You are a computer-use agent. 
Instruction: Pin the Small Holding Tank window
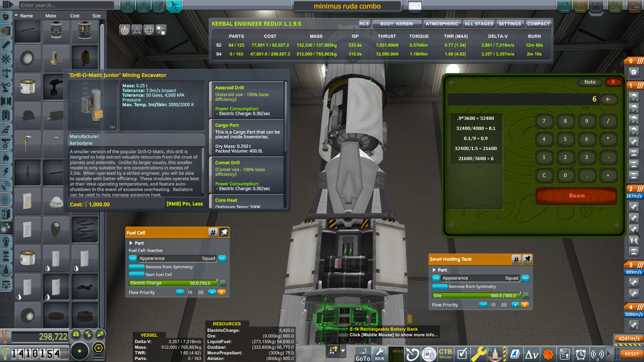(x=527, y=259)
